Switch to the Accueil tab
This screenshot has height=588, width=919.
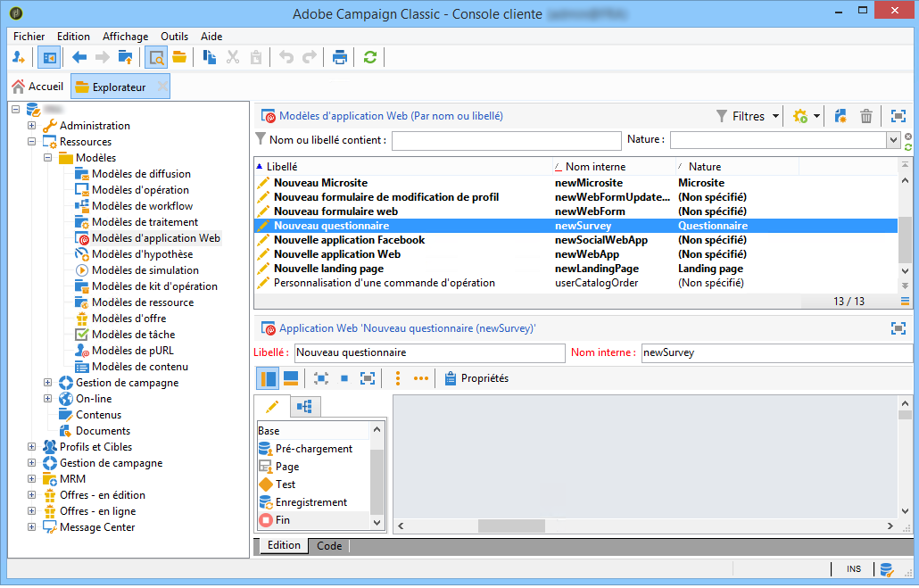(x=37, y=87)
